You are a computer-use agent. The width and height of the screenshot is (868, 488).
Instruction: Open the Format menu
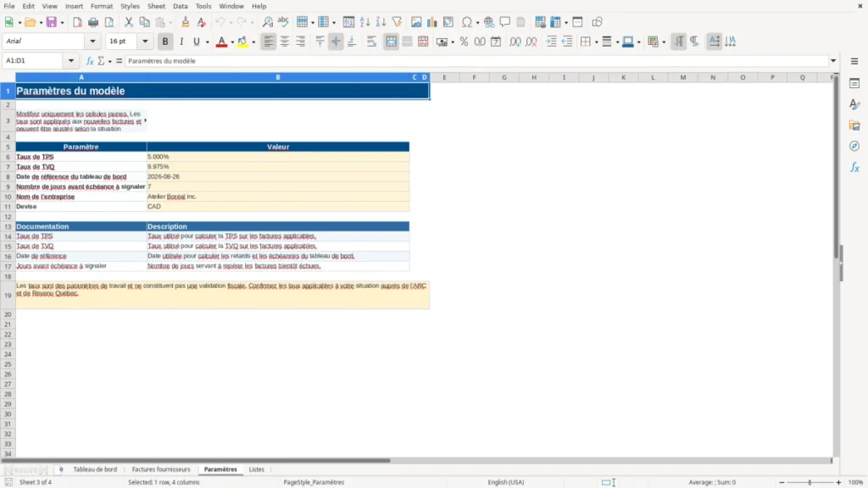click(x=102, y=6)
